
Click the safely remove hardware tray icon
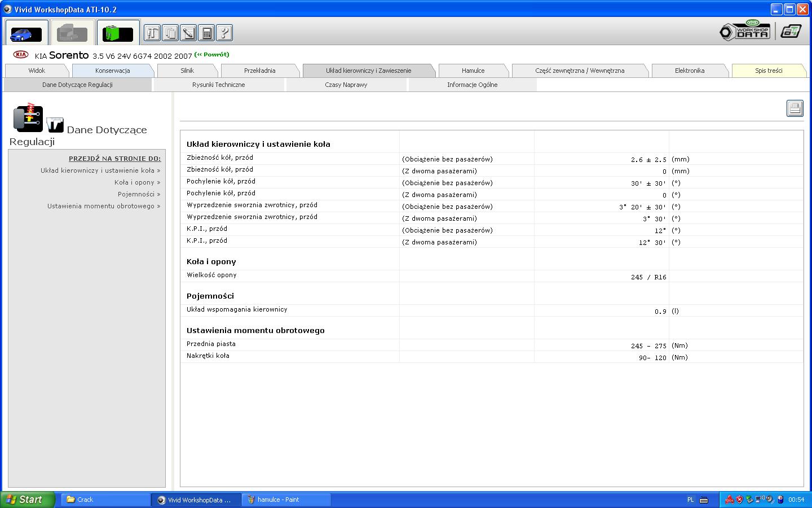pyautogui.click(x=749, y=500)
